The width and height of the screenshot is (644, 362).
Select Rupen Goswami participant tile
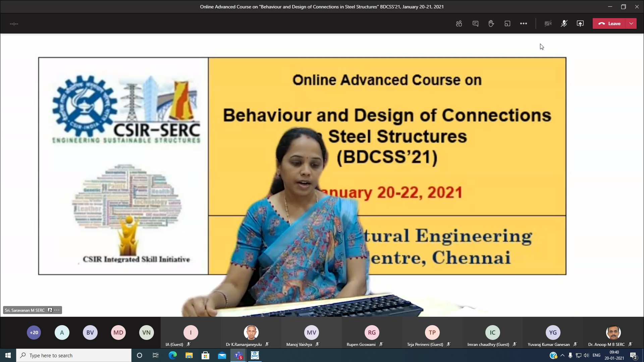tap(372, 333)
